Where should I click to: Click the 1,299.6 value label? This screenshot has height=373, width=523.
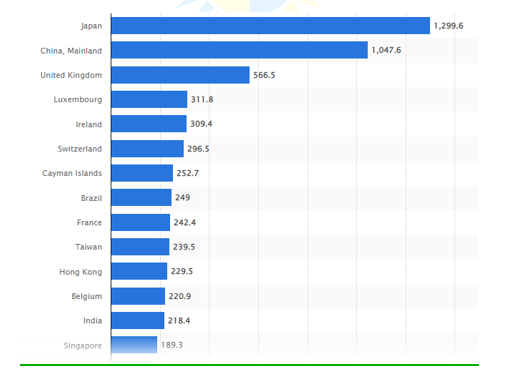click(448, 26)
